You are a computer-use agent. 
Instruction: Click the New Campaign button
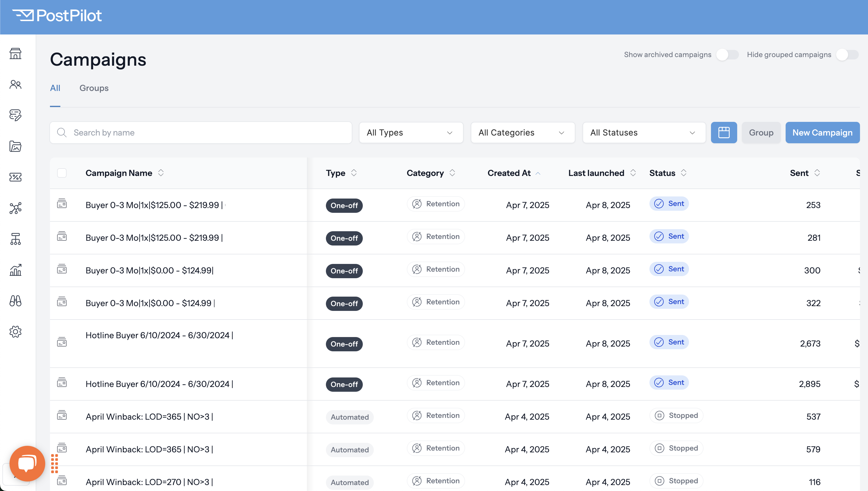coord(822,133)
